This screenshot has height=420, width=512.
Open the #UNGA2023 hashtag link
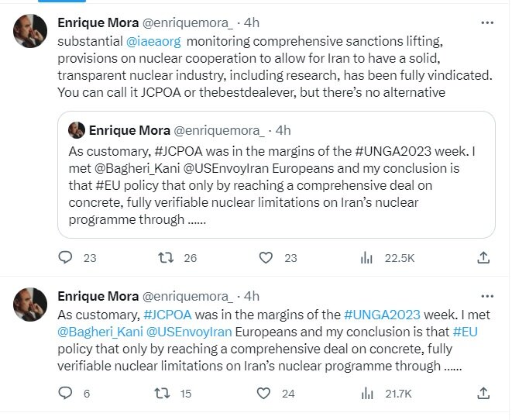tap(383, 315)
